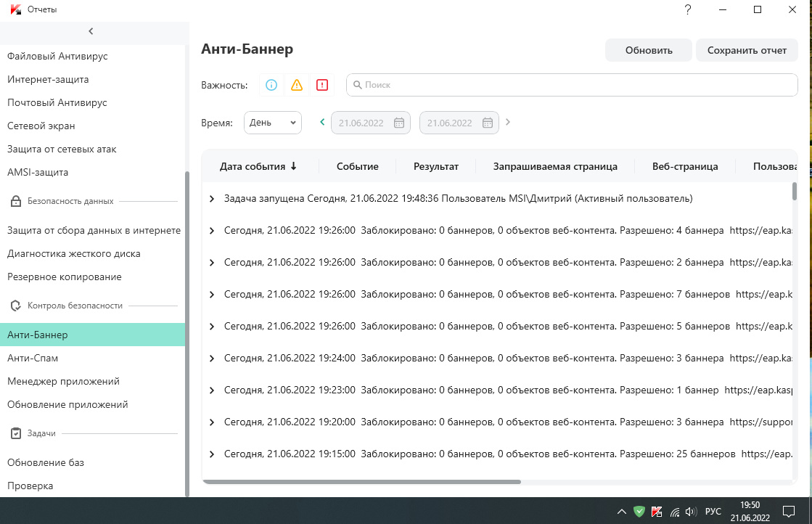Expand the 19:26:00 row allowing 4 баннера

point(212,231)
